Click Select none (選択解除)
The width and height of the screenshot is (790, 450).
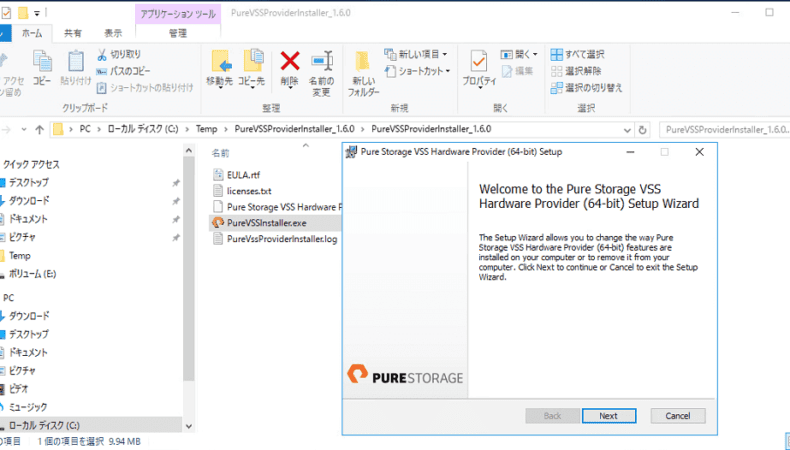pyautogui.click(x=576, y=71)
